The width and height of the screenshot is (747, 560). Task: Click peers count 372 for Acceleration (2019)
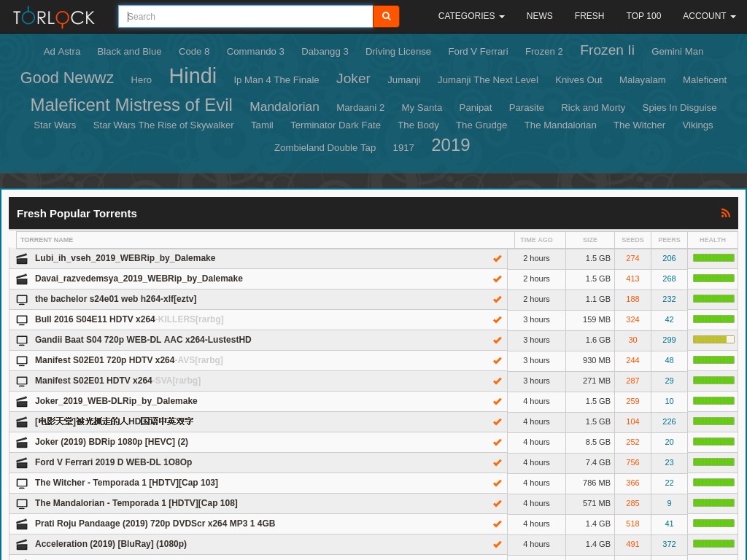(669, 544)
